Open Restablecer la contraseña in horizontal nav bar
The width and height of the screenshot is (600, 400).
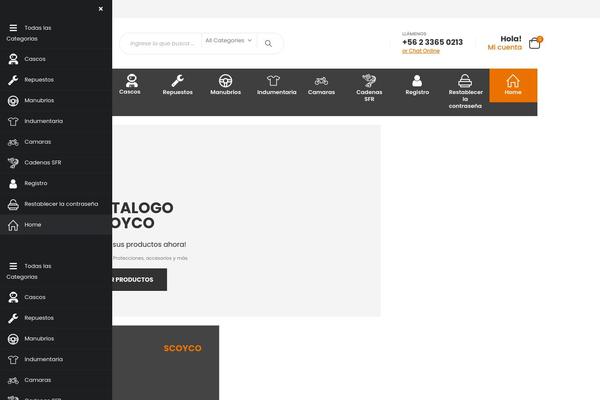(x=465, y=92)
